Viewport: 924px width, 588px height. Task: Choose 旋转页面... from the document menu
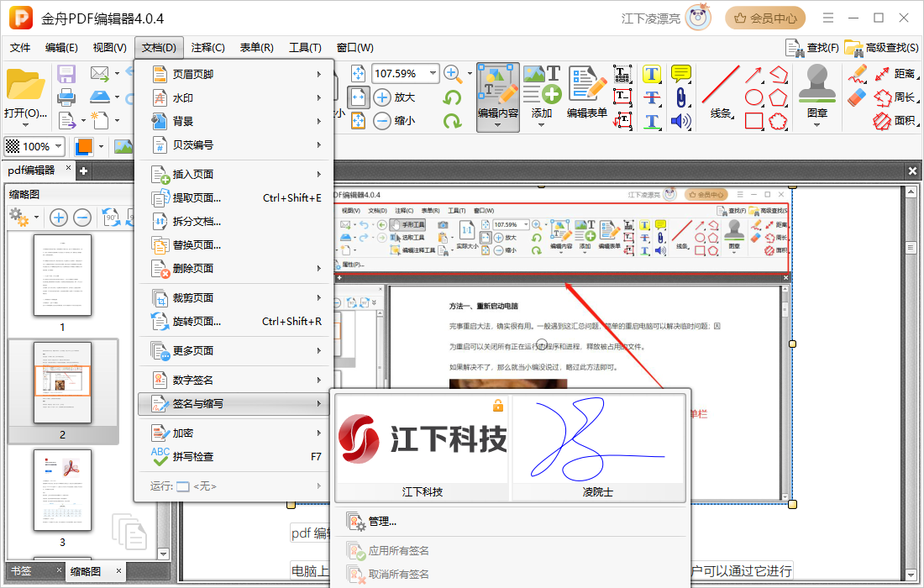(x=234, y=322)
